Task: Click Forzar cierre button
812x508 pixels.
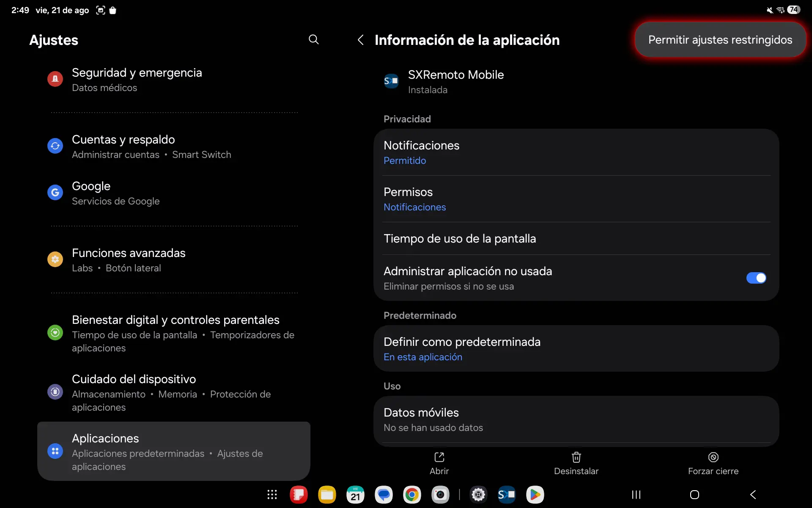Action: tap(713, 464)
